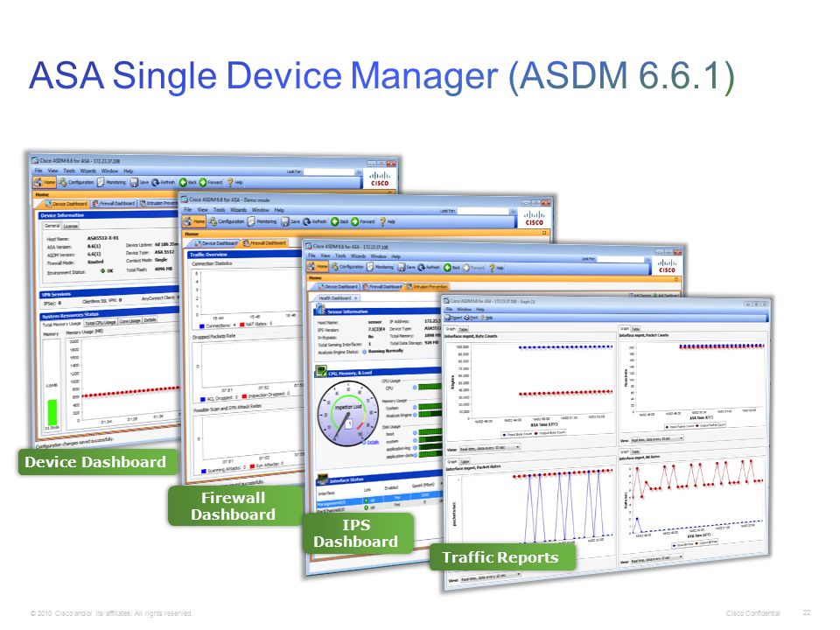Switch to Table tab above the Bit Rates graph
Image resolution: width=840 pixels, height=630 pixels.
pyautogui.click(x=636, y=452)
